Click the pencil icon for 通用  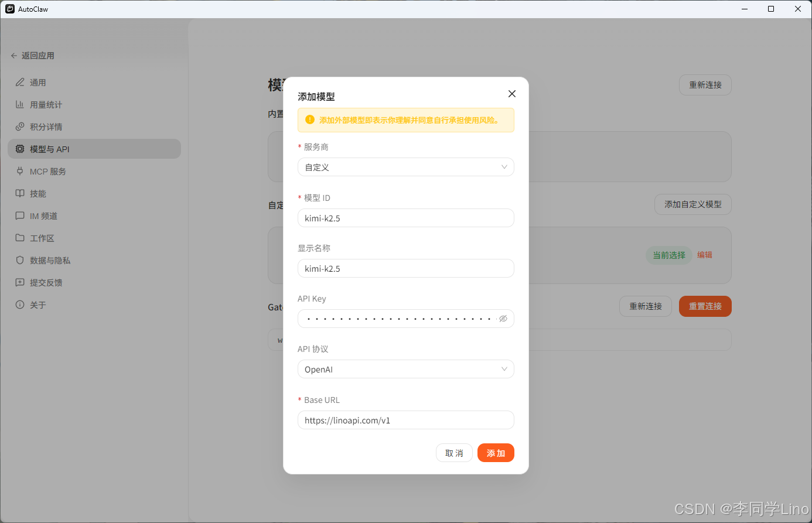pyautogui.click(x=20, y=83)
